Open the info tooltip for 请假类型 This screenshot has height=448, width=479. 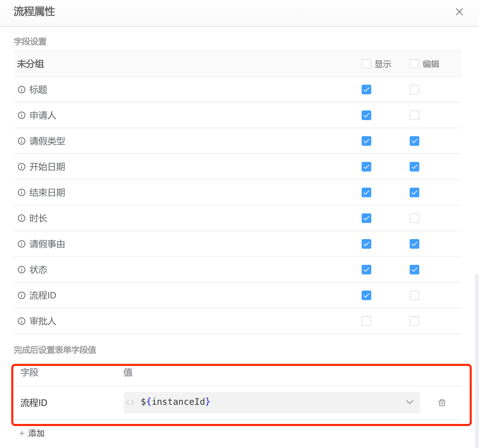(x=21, y=141)
